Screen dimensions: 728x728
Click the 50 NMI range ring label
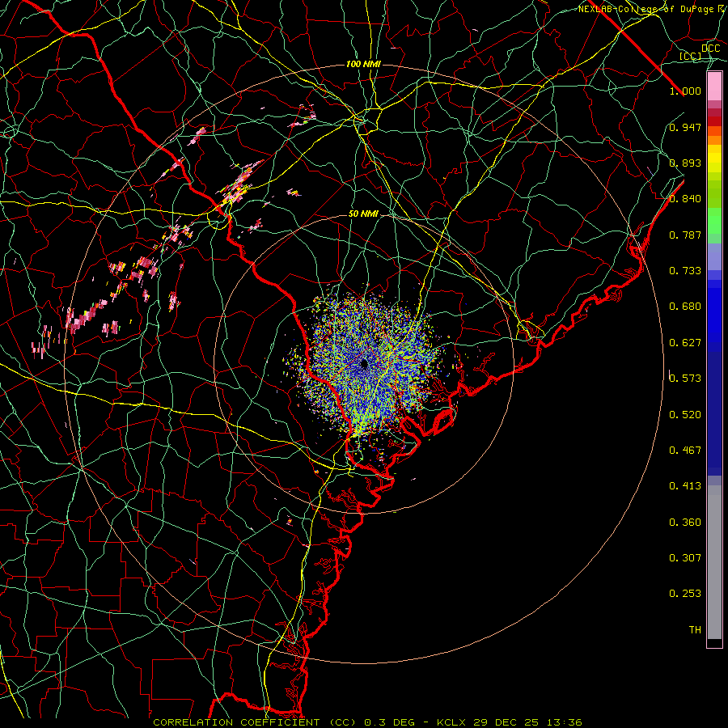(x=363, y=214)
